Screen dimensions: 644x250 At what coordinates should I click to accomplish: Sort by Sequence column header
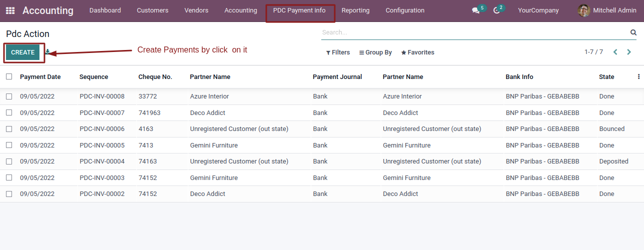[94, 77]
